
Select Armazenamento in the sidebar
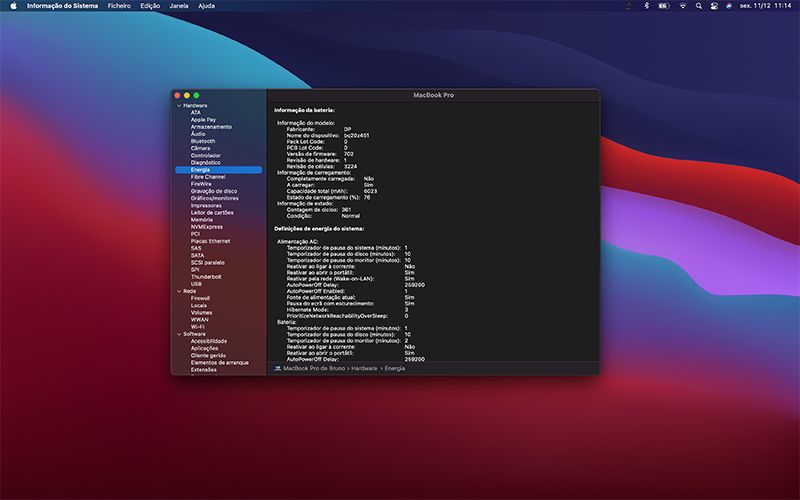tap(211, 127)
